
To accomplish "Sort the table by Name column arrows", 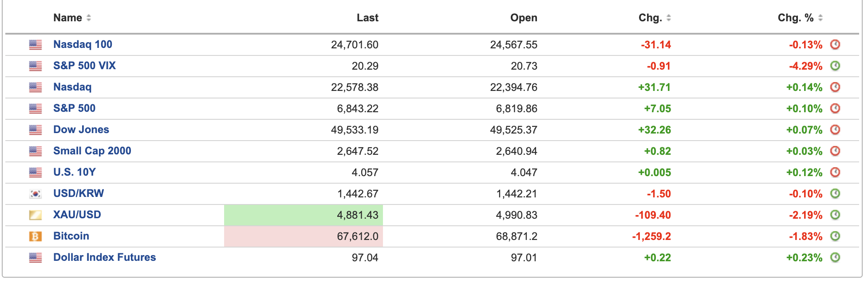I will pos(89,18).
